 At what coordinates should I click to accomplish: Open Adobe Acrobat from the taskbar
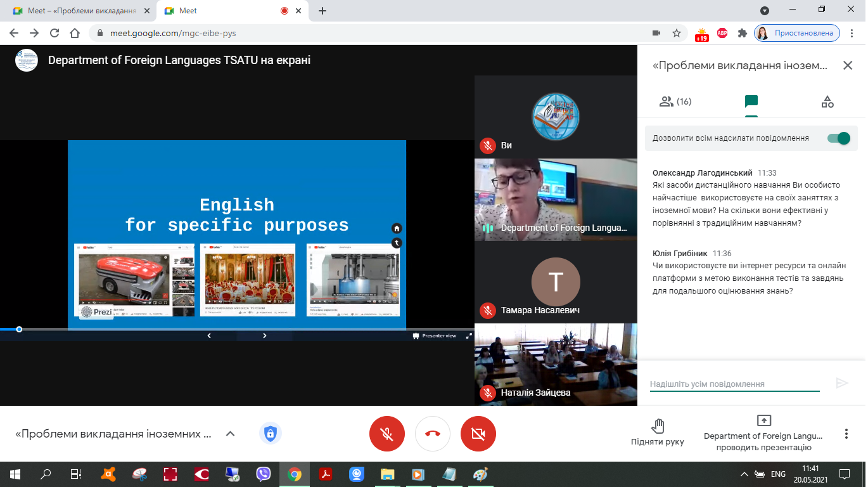click(x=326, y=474)
